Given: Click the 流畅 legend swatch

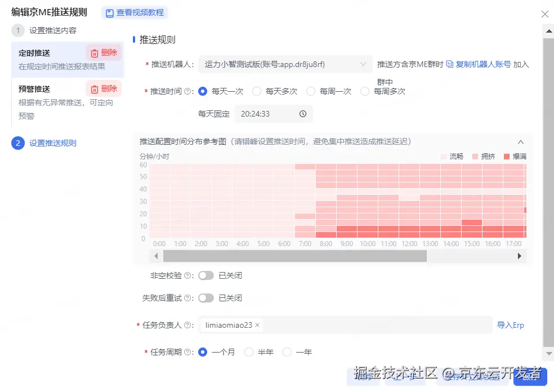Looking at the screenshot, I should click(x=444, y=157).
